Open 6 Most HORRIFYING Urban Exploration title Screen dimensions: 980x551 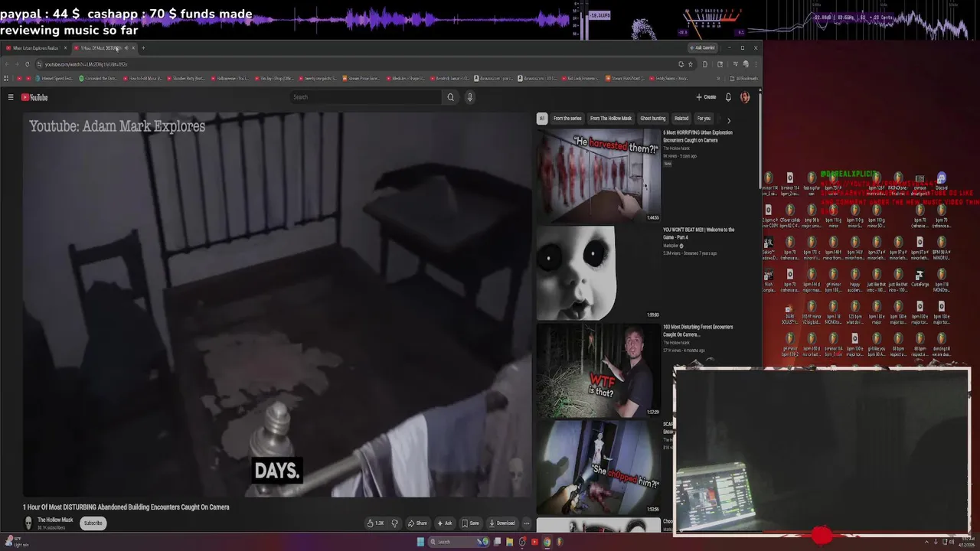(698, 136)
